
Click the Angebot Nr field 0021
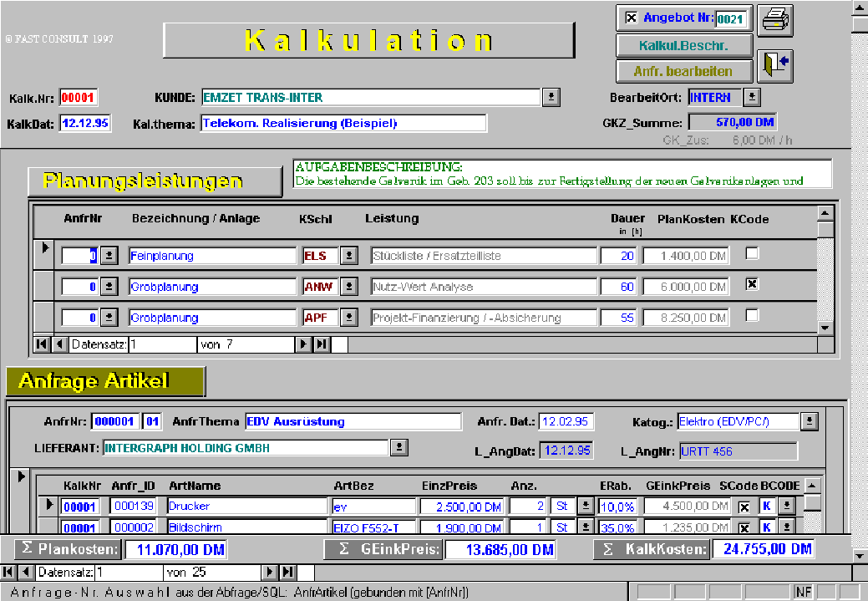731,19
